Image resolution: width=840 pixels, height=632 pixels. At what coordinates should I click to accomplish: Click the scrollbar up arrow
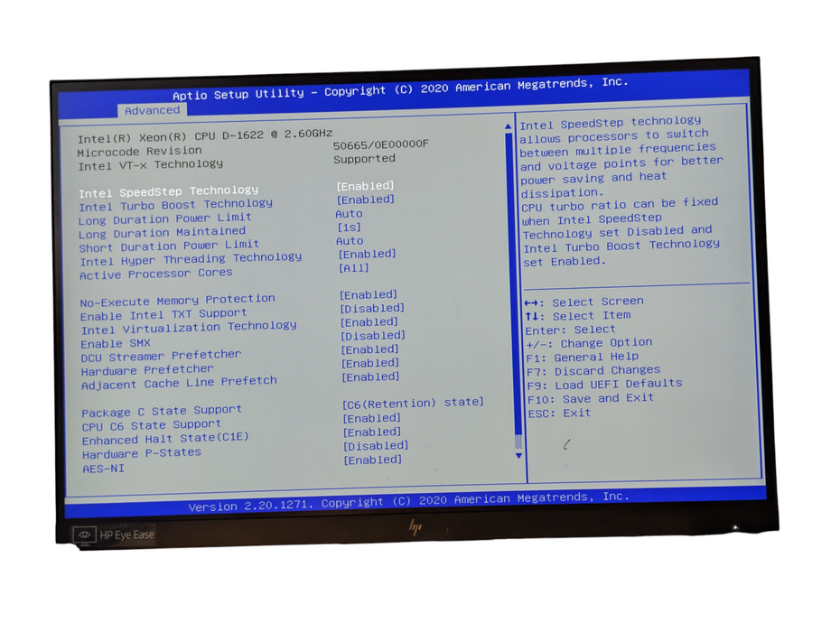(508, 126)
